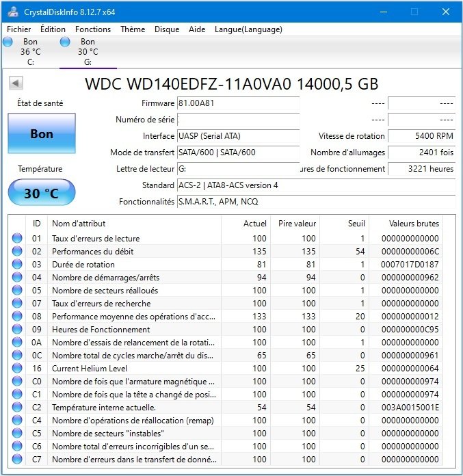Viewport: 463px width, 476px height.
Task: Click the État de santé label
Action: tap(40, 103)
